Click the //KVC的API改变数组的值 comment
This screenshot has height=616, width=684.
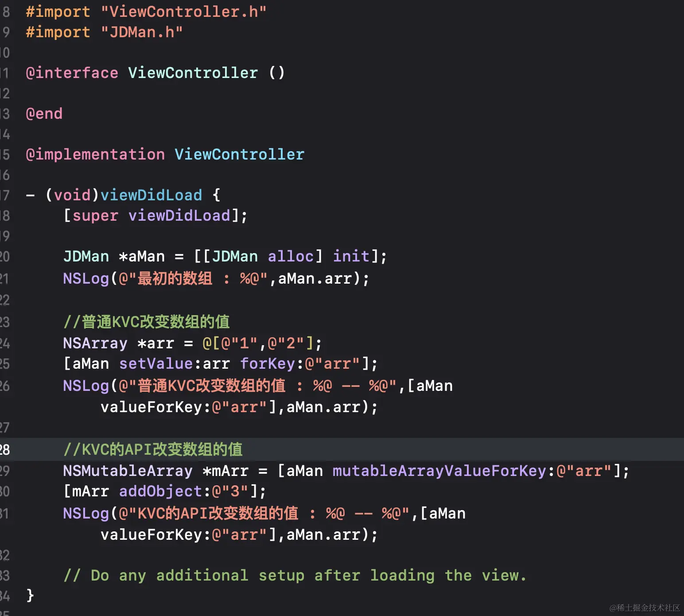point(153,449)
